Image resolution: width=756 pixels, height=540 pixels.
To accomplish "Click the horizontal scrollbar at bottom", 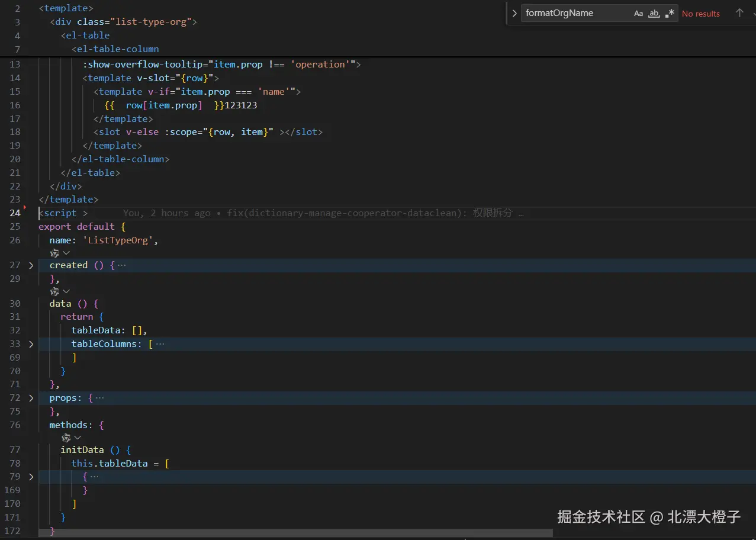I will 296,533.
